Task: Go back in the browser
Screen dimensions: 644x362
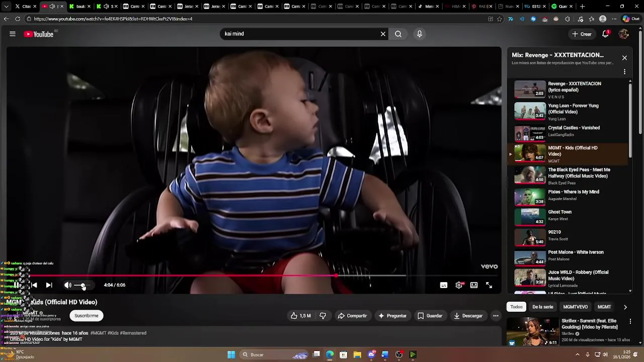Action: coord(6,19)
